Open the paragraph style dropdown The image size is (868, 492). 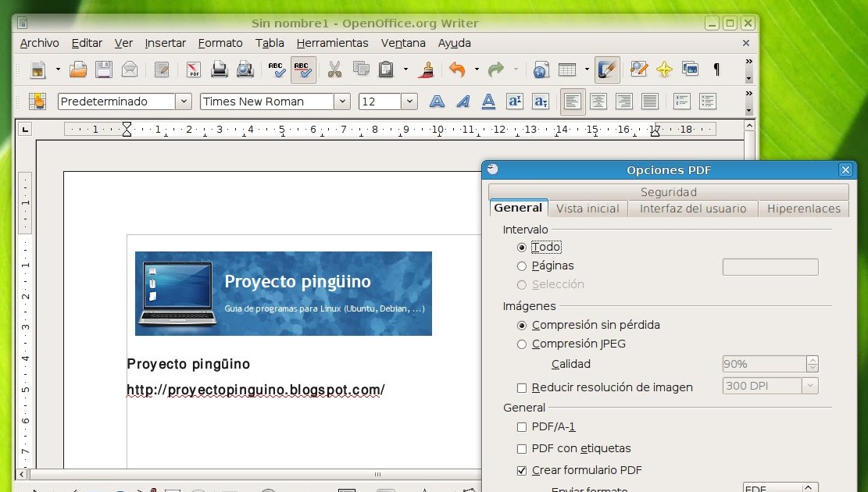click(183, 101)
